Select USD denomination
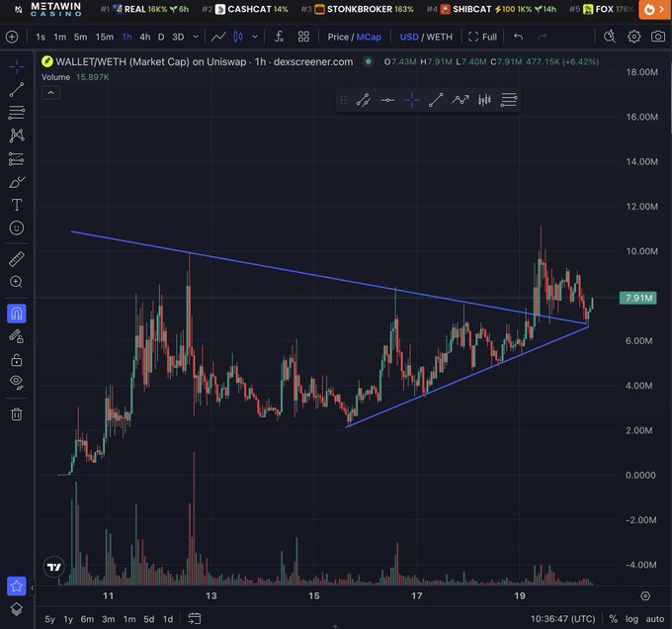This screenshot has height=629, width=672. 409,37
